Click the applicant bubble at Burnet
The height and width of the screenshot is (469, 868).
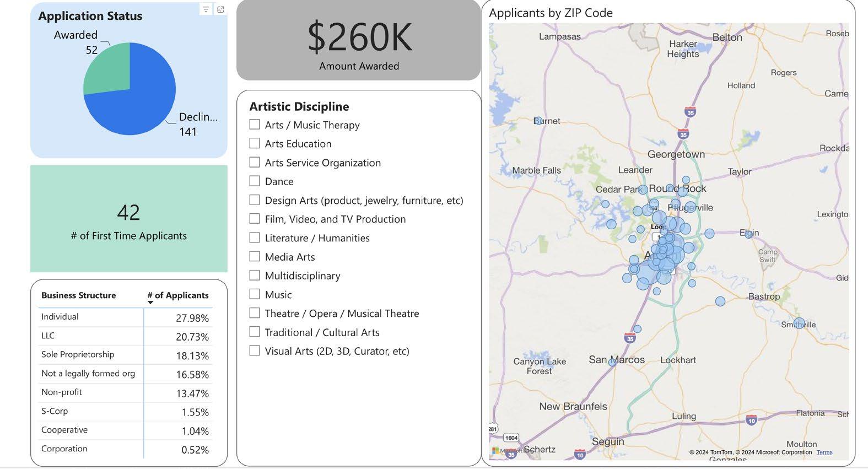[538, 121]
